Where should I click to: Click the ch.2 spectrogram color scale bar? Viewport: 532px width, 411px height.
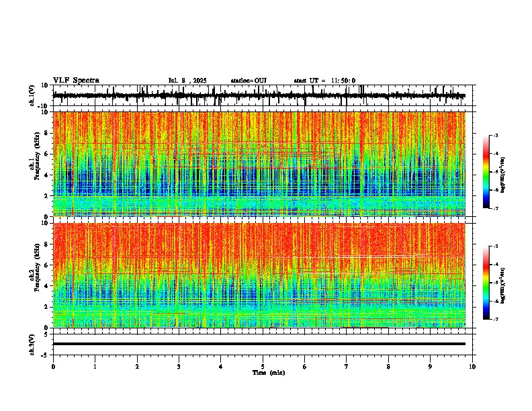tap(486, 283)
